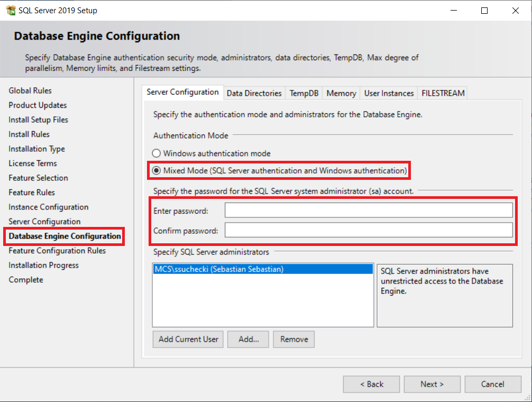
Task: Switch to the TempDB tab
Action: (x=304, y=93)
